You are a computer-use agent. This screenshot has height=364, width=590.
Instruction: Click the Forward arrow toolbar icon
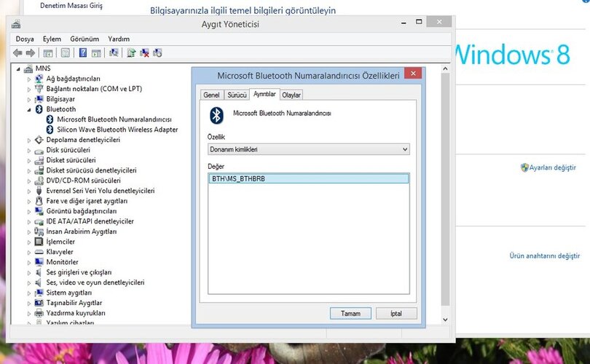pyautogui.click(x=31, y=53)
